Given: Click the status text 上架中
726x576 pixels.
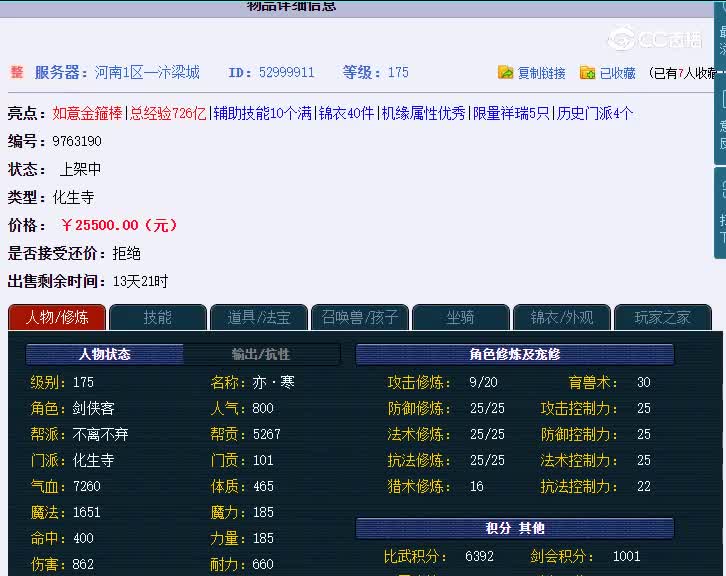Looking at the screenshot, I should point(80,169).
